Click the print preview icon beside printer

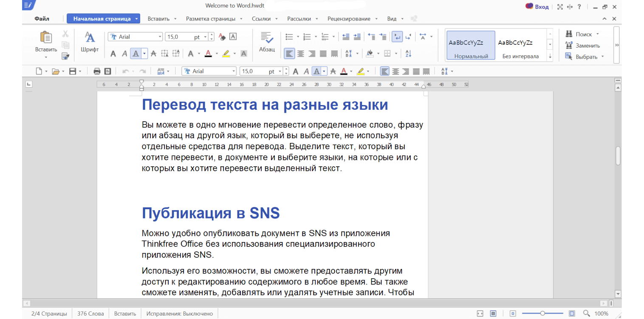[x=107, y=71]
